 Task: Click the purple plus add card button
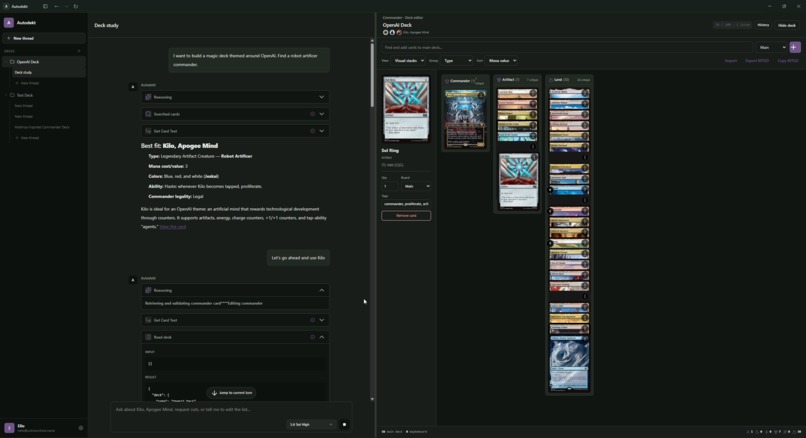pyautogui.click(x=795, y=47)
